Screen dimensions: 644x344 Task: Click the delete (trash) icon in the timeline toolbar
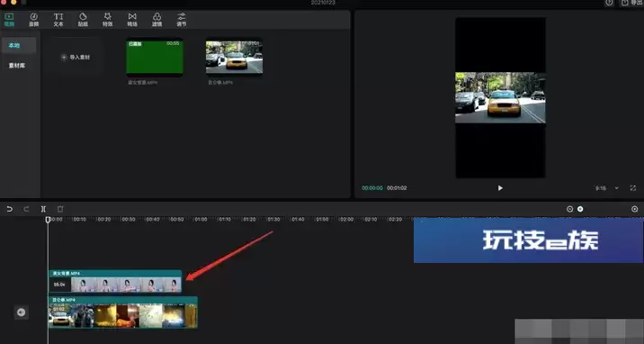[x=60, y=209]
